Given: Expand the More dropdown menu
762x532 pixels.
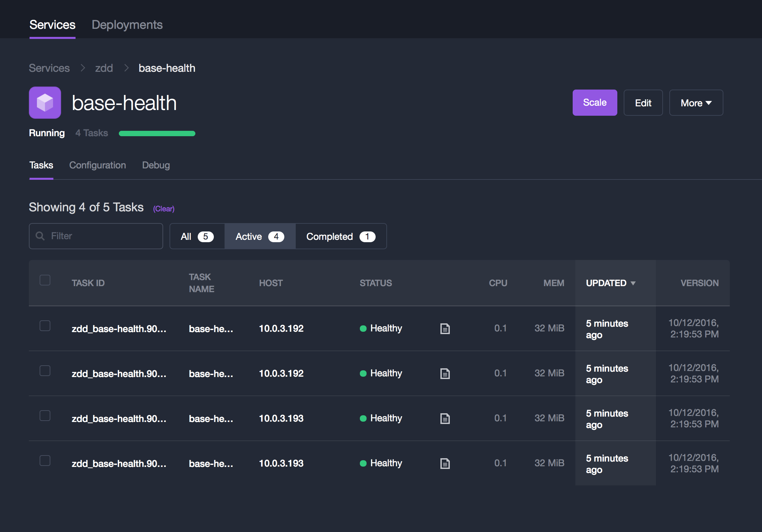Looking at the screenshot, I should coord(696,103).
